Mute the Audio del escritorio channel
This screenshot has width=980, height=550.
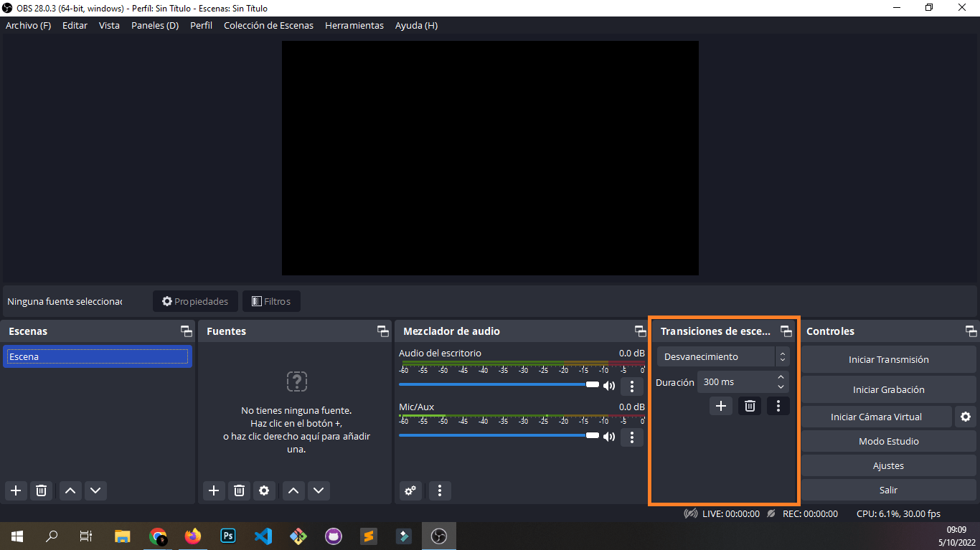(609, 385)
